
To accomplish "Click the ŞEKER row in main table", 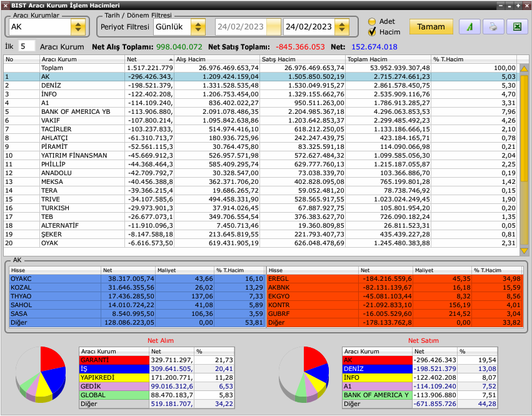I will point(260,235).
